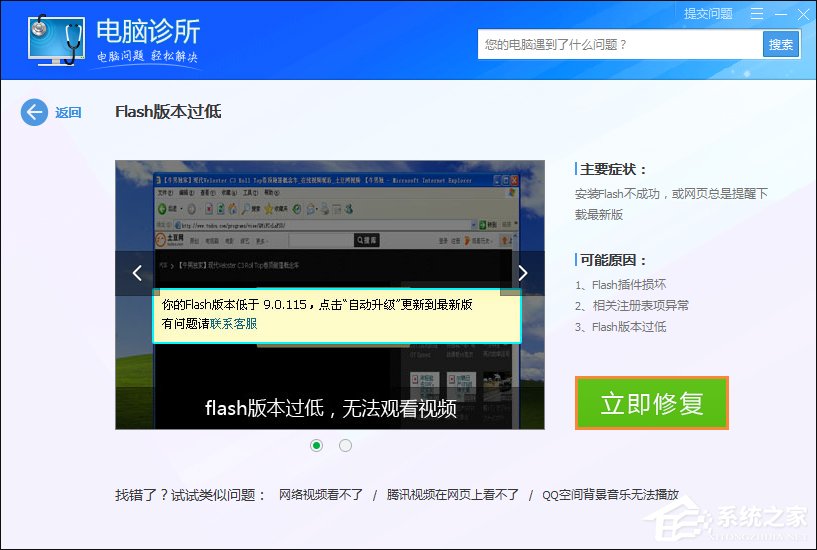Open QQ空间背景音乐无法播放 link

611,494
